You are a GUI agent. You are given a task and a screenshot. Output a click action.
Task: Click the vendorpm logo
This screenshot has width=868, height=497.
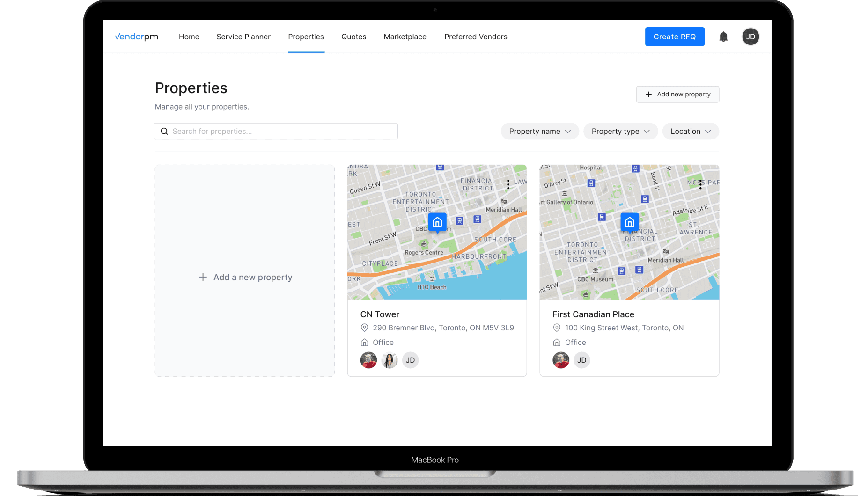(137, 37)
